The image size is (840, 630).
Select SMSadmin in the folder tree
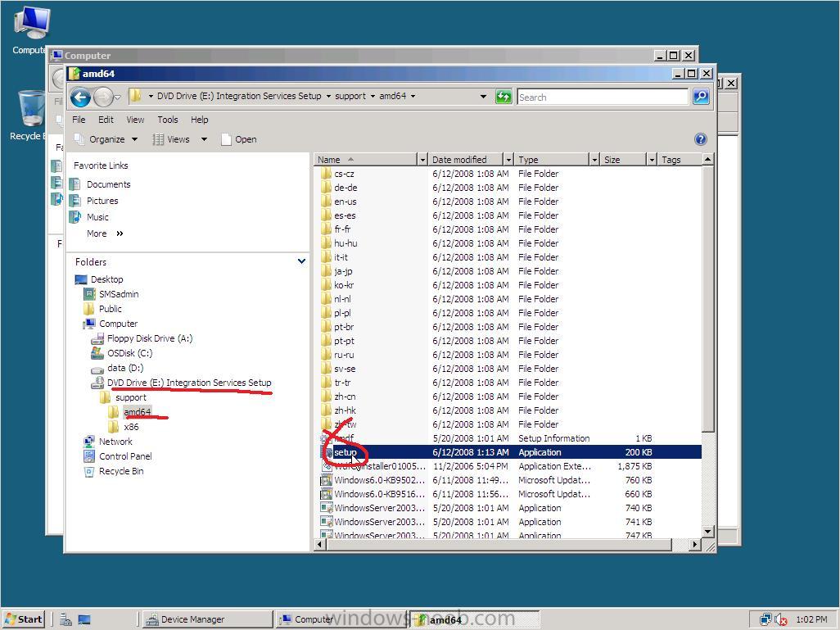click(x=119, y=294)
